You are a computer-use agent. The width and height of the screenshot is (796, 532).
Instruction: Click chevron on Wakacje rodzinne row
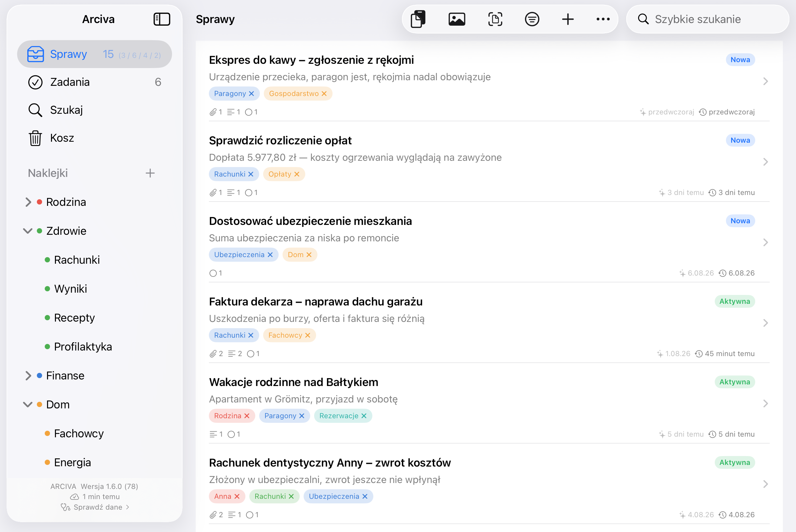(765, 403)
